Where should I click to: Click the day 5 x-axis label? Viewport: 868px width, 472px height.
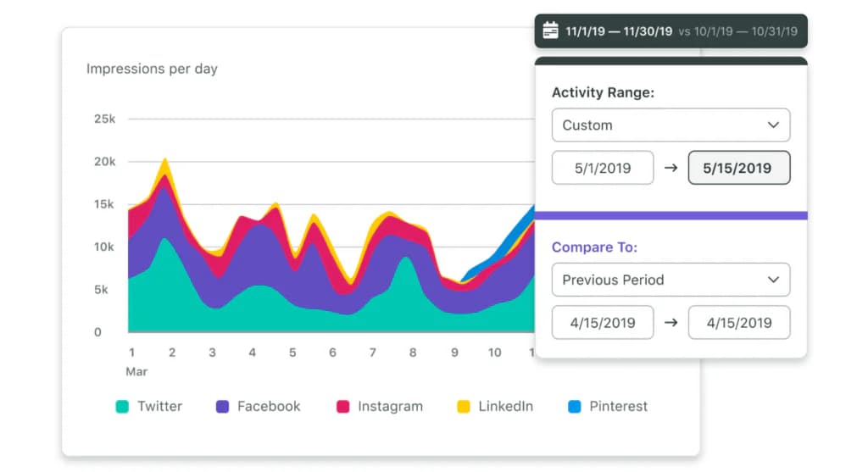pyautogui.click(x=292, y=353)
